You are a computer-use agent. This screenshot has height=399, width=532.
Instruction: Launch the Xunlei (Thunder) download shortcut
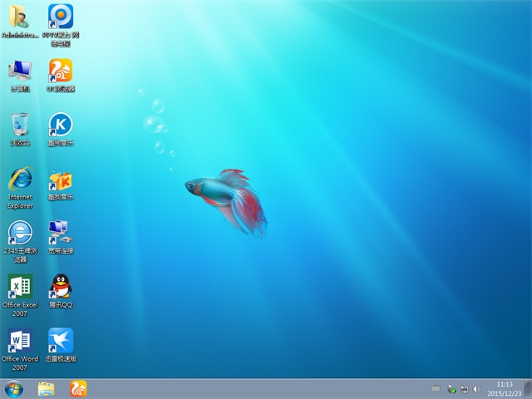tap(61, 341)
